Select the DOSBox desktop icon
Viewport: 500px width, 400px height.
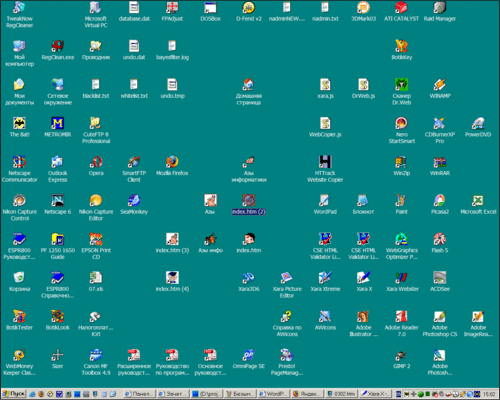pos(210,7)
